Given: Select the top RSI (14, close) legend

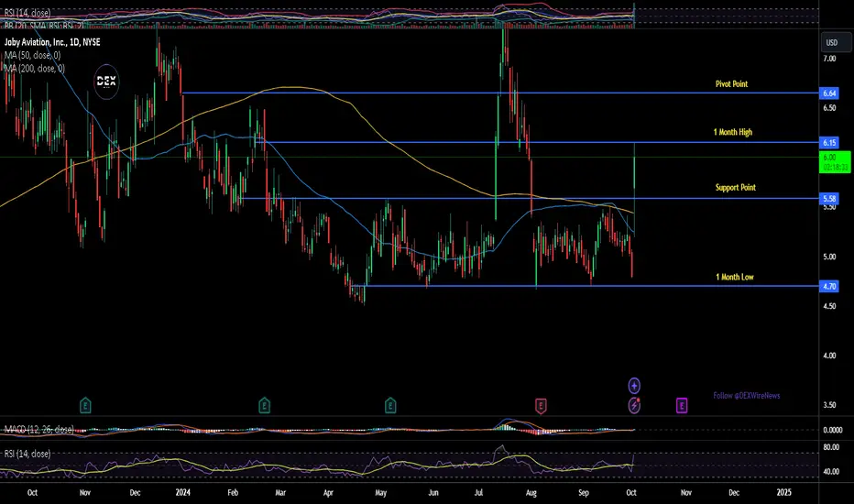Looking at the screenshot, I should 27,12.
